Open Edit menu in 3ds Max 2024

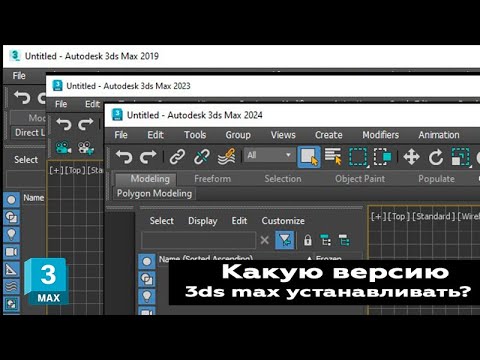point(155,135)
